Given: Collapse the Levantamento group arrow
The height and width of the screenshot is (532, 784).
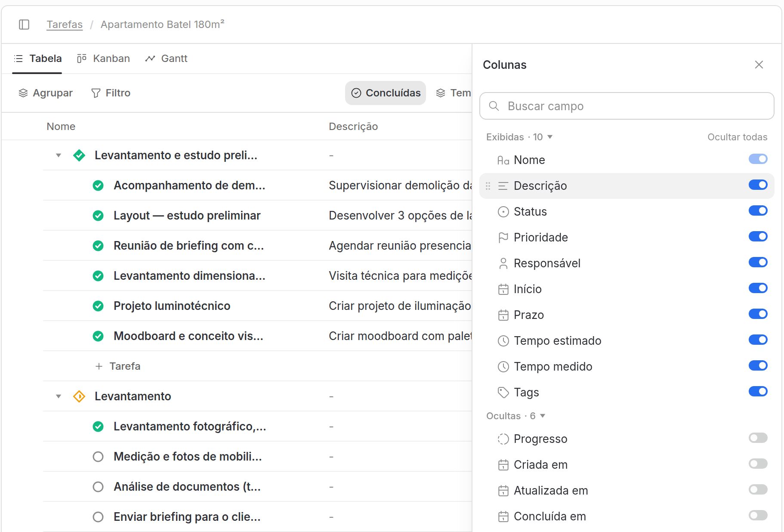Looking at the screenshot, I should point(59,396).
